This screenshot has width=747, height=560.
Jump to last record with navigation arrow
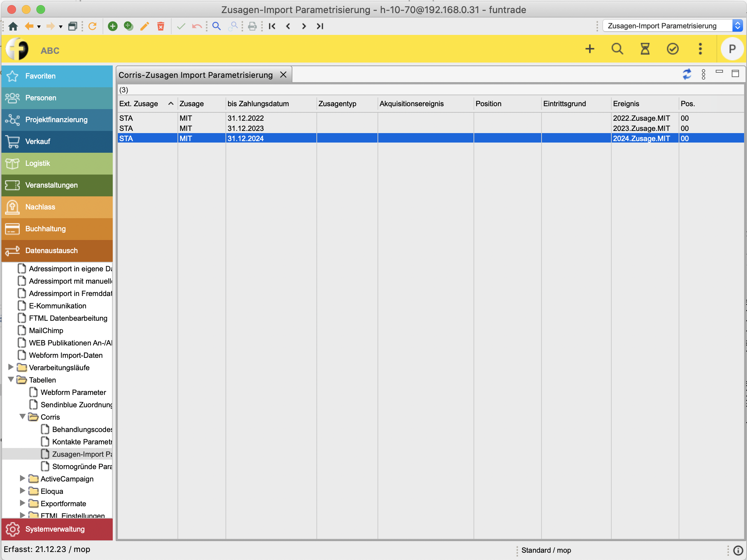coord(320,26)
